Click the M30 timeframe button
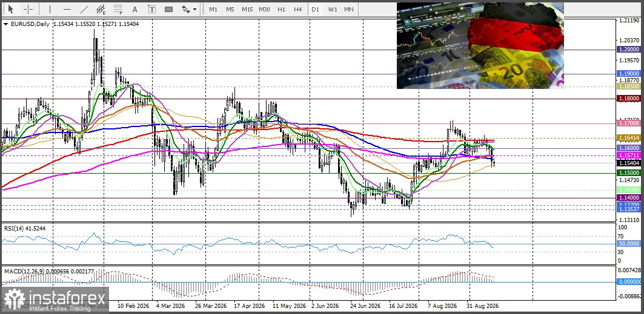 pyautogui.click(x=264, y=9)
